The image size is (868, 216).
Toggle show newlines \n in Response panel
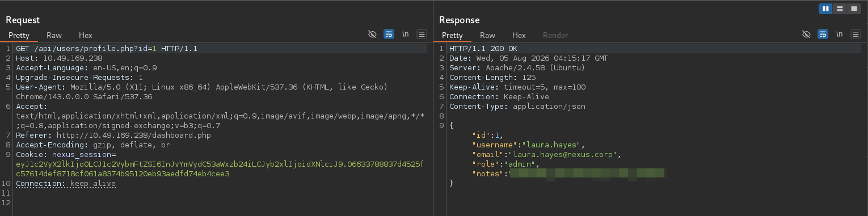coord(839,35)
